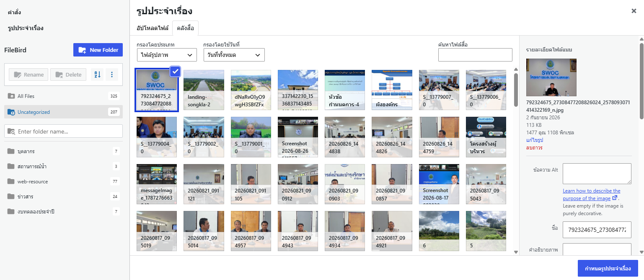Viewport: 644px width, 280px height.
Task: Select the 20260817_095019 thumbnail
Action: 157,231
